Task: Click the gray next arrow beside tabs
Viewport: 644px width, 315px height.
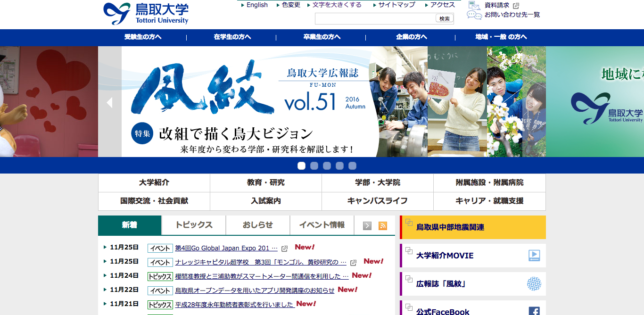Action: (367, 226)
